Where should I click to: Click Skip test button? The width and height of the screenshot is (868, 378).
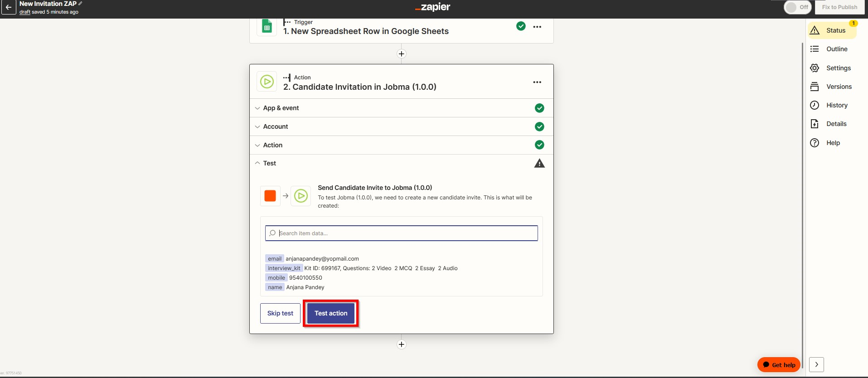pos(280,313)
